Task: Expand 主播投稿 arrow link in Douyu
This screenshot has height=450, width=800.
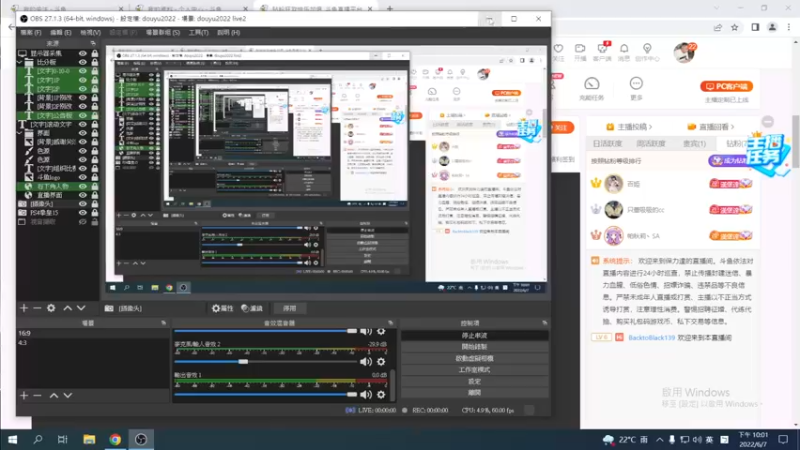Action: point(629,127)
